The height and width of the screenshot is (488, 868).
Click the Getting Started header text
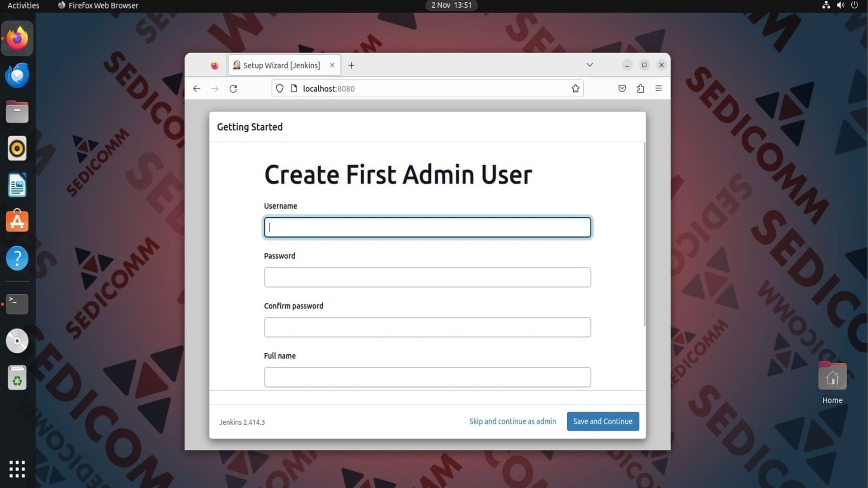point(250,127)
